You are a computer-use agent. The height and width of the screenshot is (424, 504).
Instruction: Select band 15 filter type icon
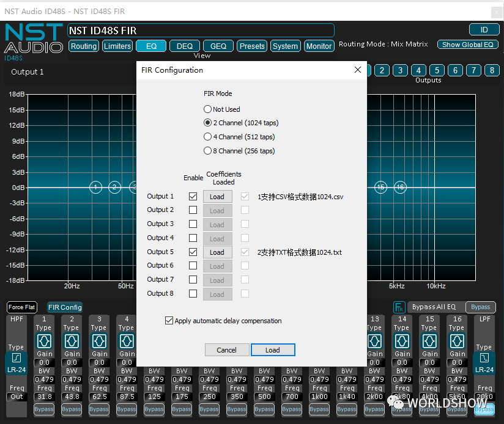click(x=430, y=341)
